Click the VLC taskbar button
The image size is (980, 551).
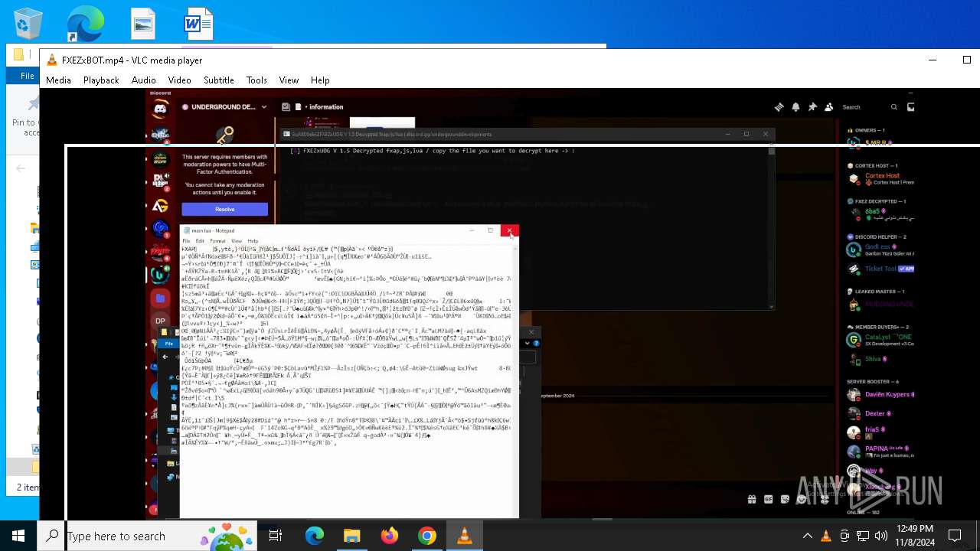point(465,536)
